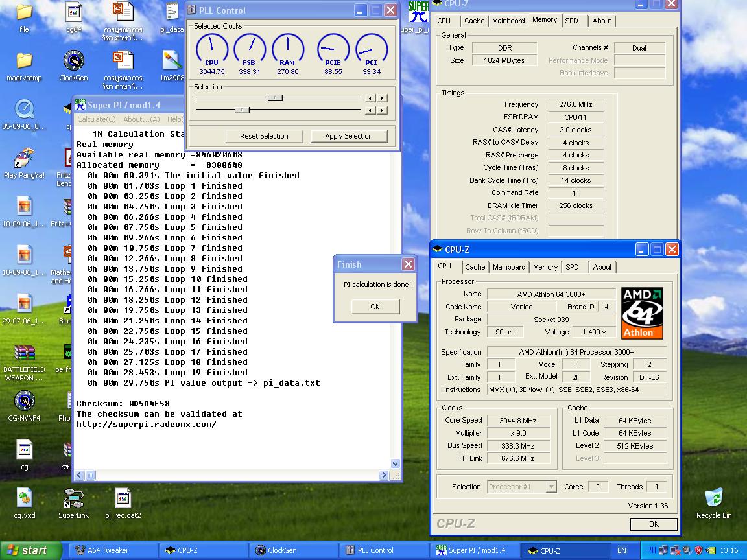The width and height of the screenshot is (747, 560).
Task: Switch to A64 Tweaker in the taskbar
Action: coord(108,550)
